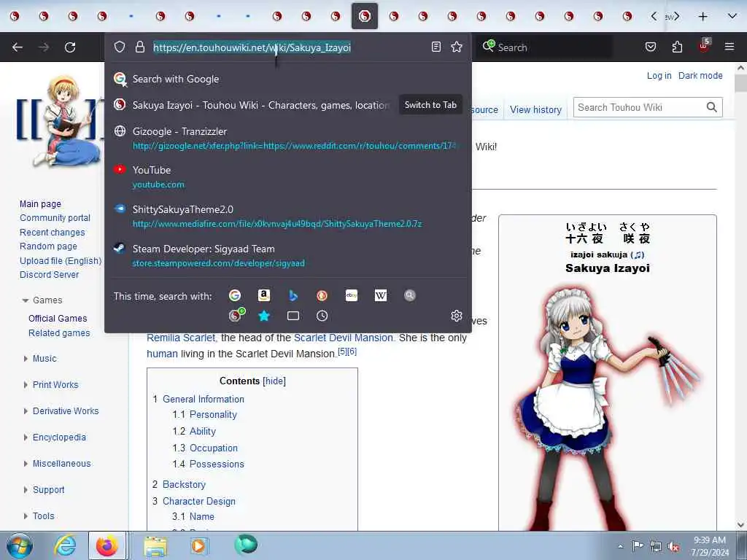Open the View history tab

(535, 110)
